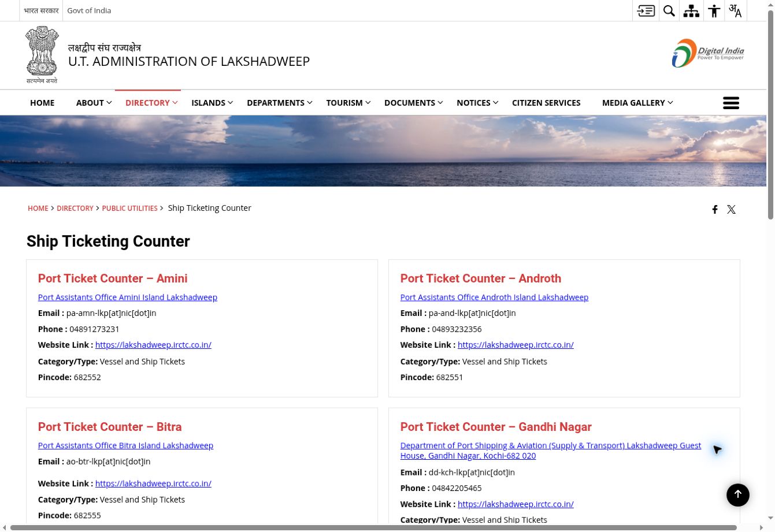Click the भारत सरकार link
775x532 pixels.
point(41,10)
